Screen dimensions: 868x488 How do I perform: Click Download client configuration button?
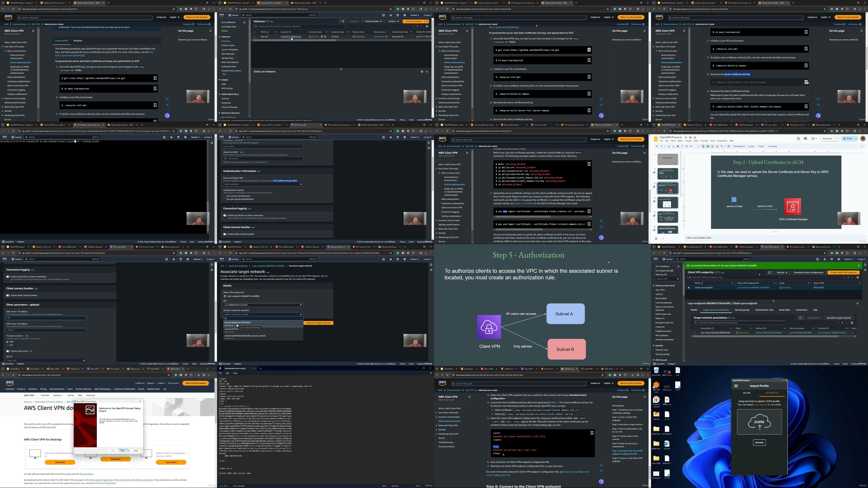(808, 272)
